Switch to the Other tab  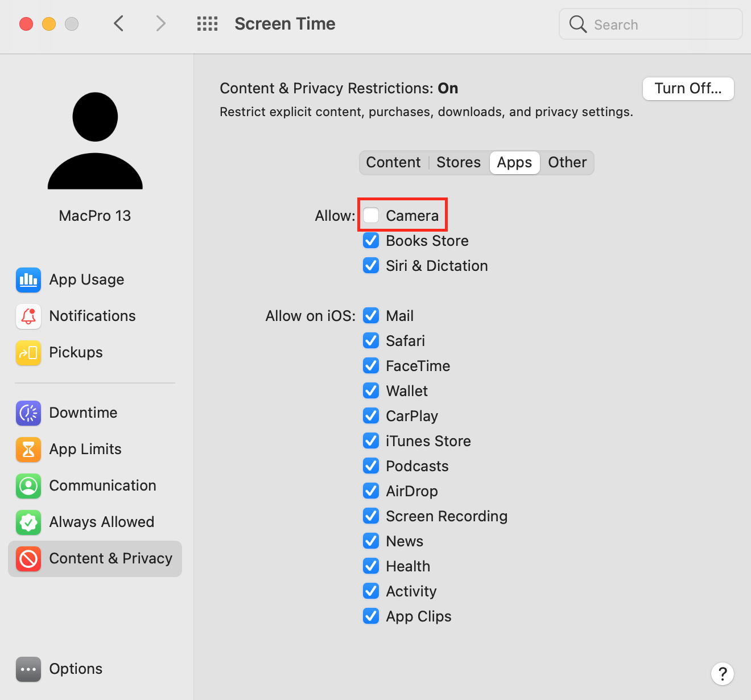567,163
